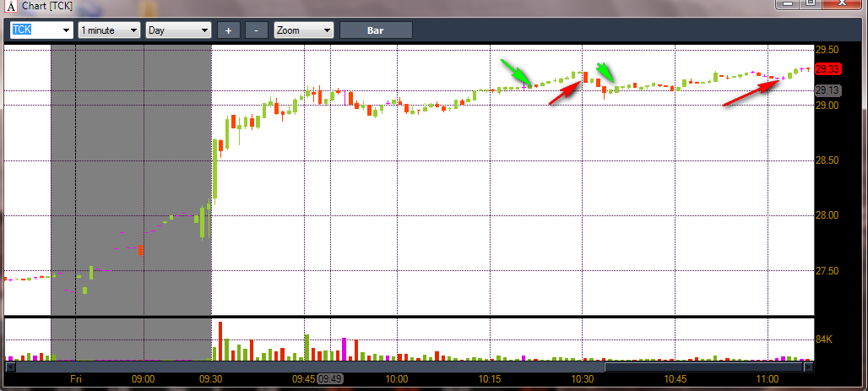Click the horizontal scrollbar left arrow

point(9,367)
